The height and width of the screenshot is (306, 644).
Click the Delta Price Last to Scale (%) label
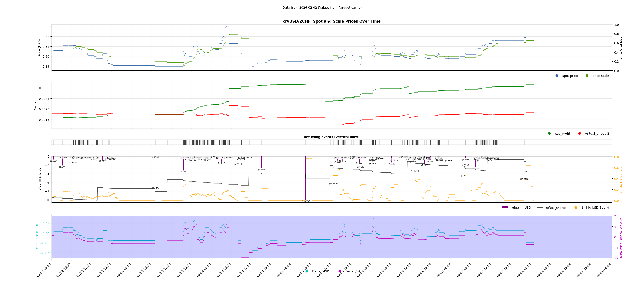pyautogui.click(x=621, y=237)
